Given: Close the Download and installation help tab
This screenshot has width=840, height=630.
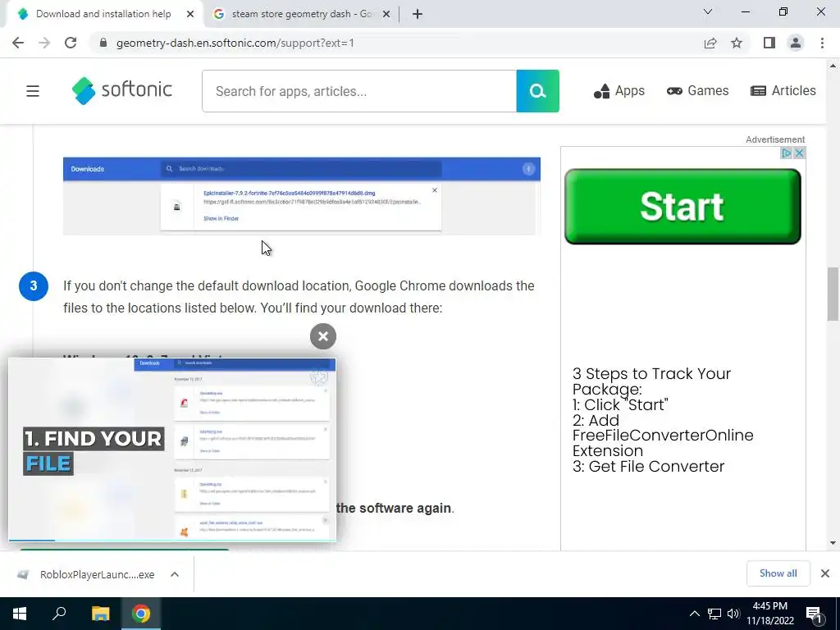Looking at the screenshot, I should click(190, 15).
